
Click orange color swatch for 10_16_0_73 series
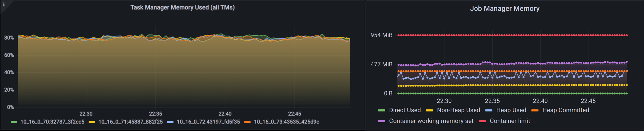point(247,122)
